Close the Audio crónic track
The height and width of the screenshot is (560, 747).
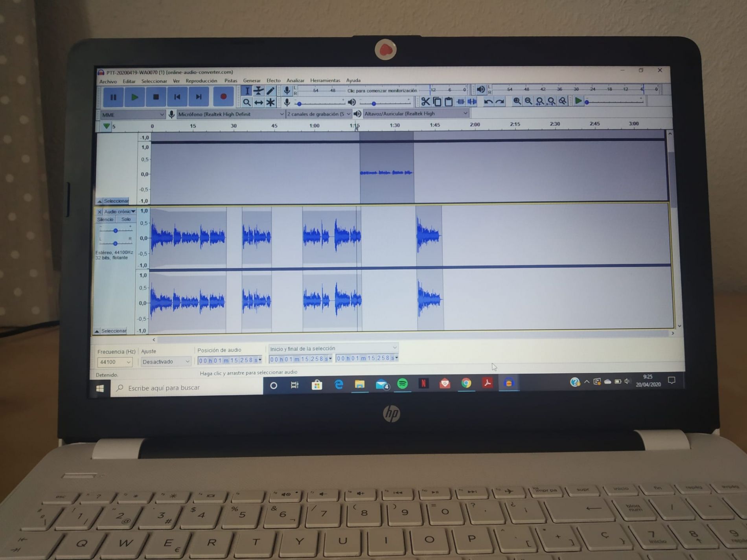point(99,212)
